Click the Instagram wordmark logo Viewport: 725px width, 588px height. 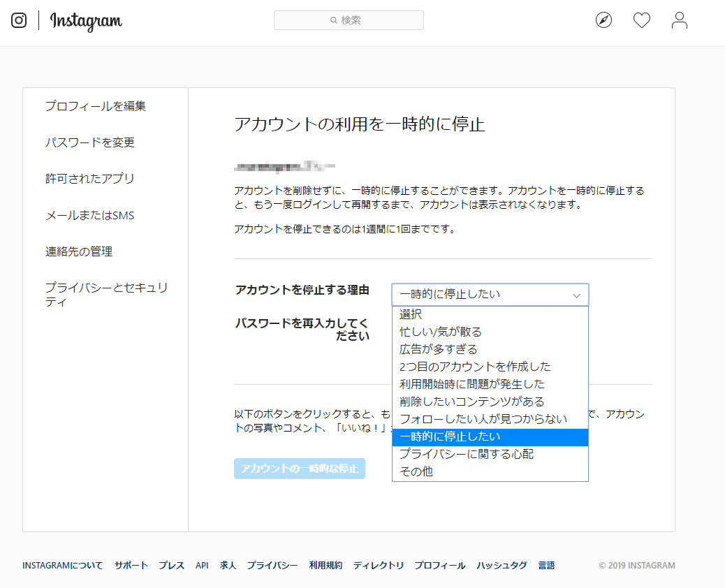[86, 21]
